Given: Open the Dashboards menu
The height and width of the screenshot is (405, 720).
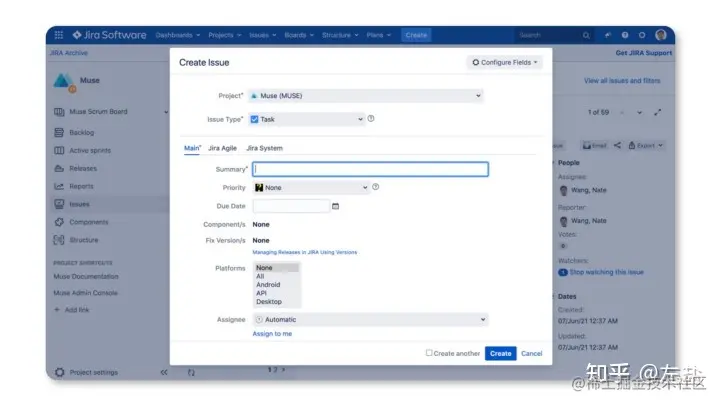Looking at the screenshot, I should [x=178, y=35].
